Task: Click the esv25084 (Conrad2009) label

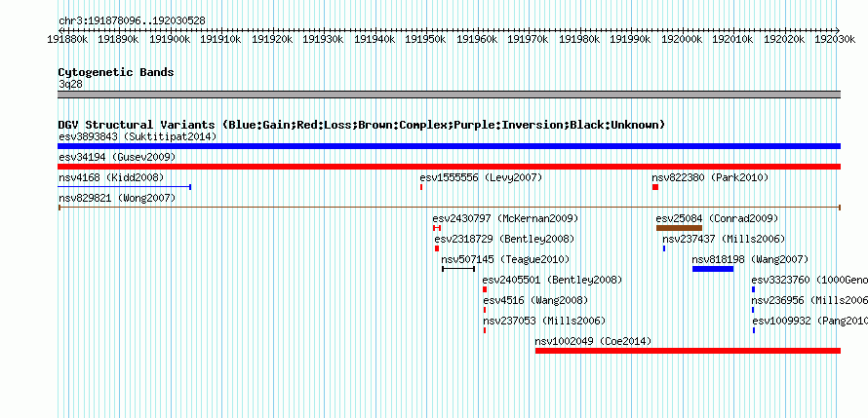Action: (717, 218)
